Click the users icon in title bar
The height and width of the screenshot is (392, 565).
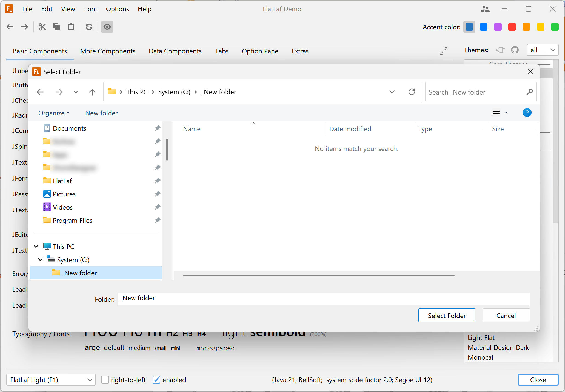[485, 9]
